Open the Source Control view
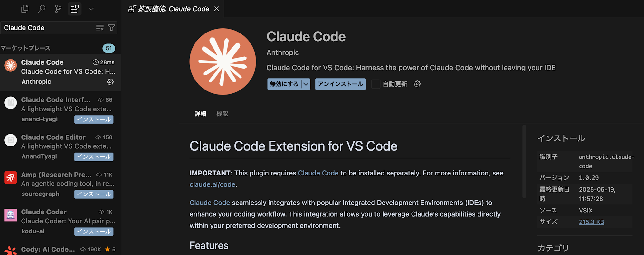Image resolution: width=644 pixels, height=255 pixels. 58,9
